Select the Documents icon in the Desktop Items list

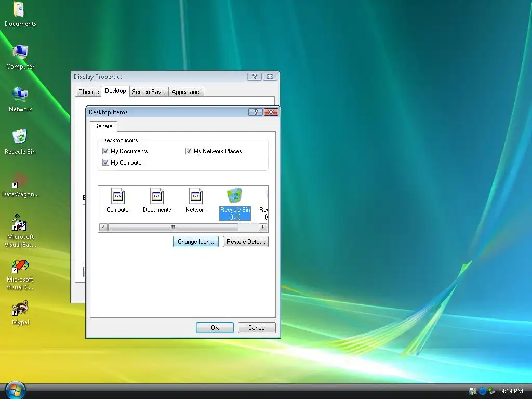[157, 200]
